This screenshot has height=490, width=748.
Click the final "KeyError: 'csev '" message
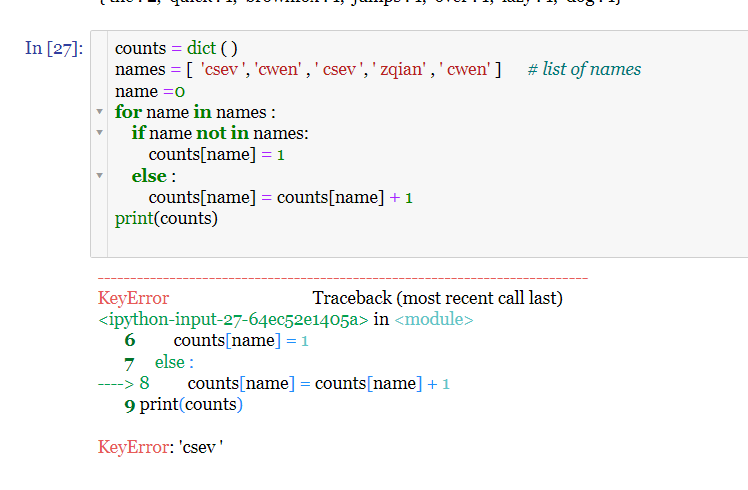(160, 446)
